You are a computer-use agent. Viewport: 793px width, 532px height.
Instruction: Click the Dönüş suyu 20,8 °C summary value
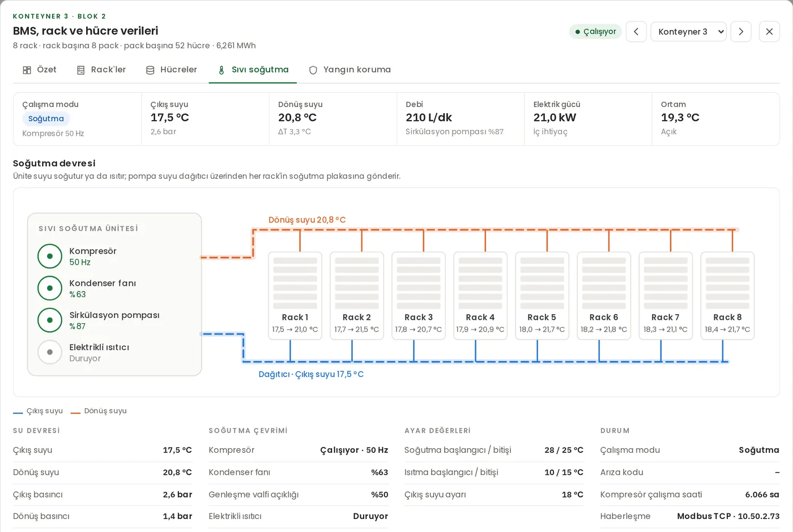click(297, 118)
